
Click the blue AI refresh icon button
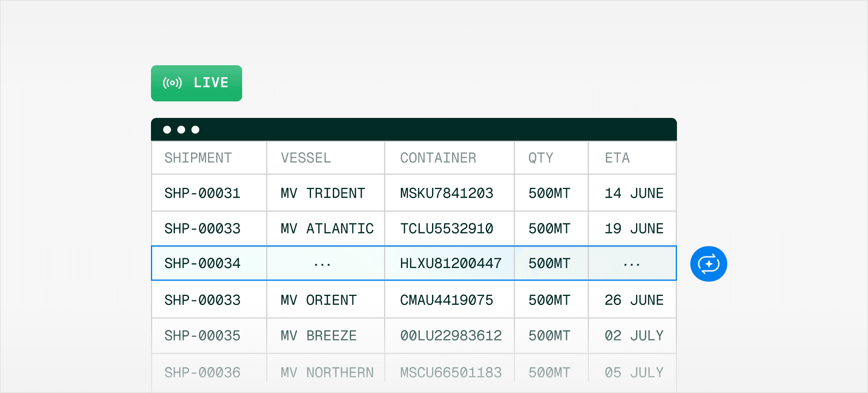coord(708,264)
